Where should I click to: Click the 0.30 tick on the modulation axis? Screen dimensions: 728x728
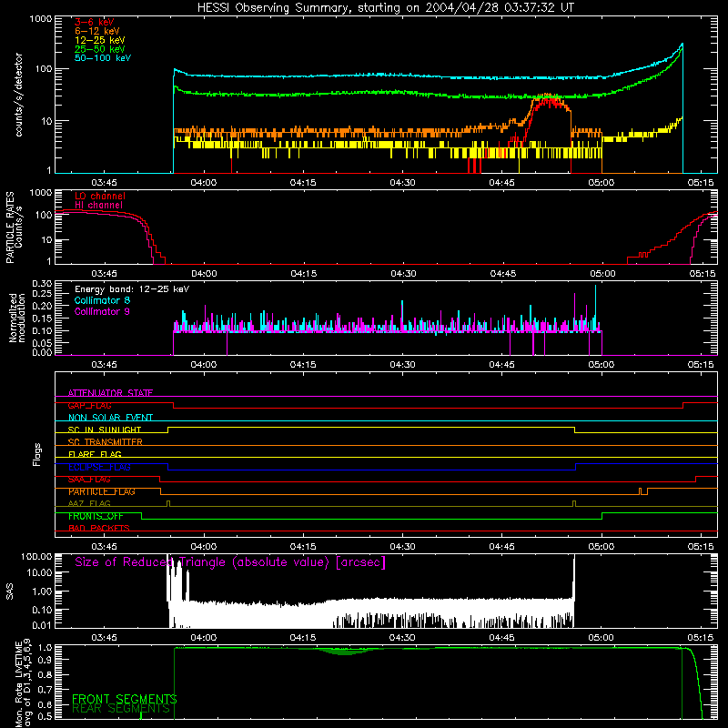pos(42,283)
